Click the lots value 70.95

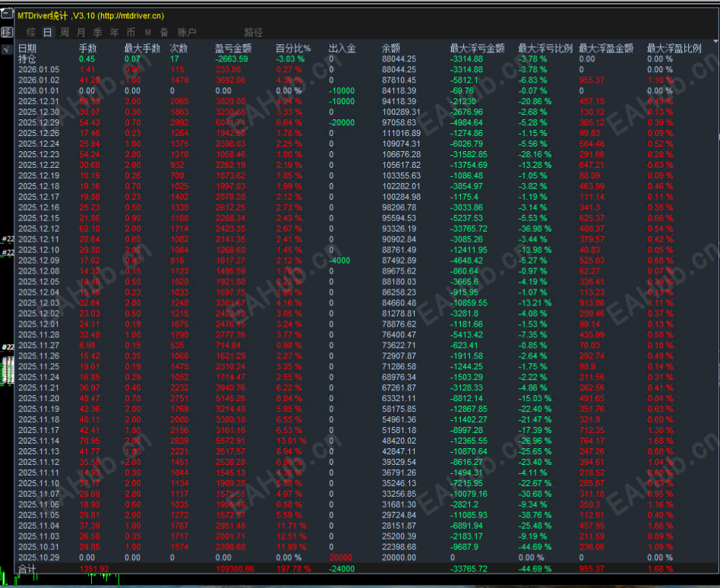[x=90, y=441]
